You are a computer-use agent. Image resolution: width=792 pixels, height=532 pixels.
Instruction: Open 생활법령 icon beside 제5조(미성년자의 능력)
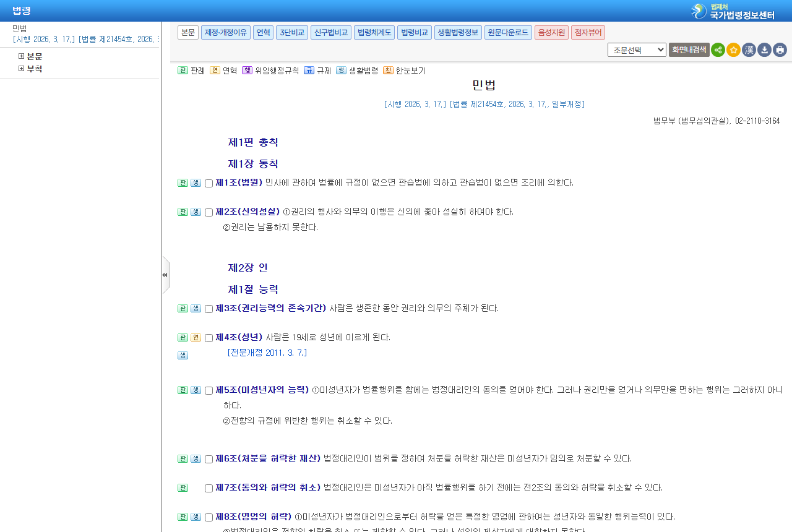pos(196,390)
